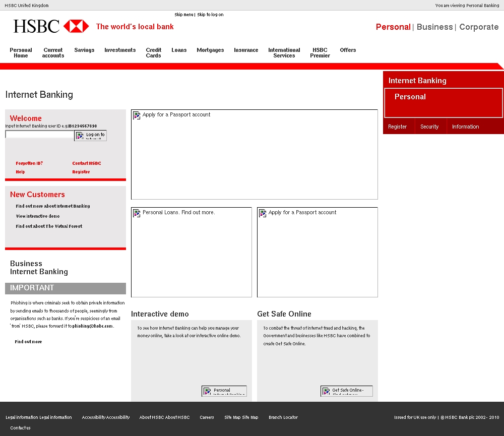Select Loans in the top navigation
Image resolution: width=504 pixels, height=436 pixels.
click(179, 50)
